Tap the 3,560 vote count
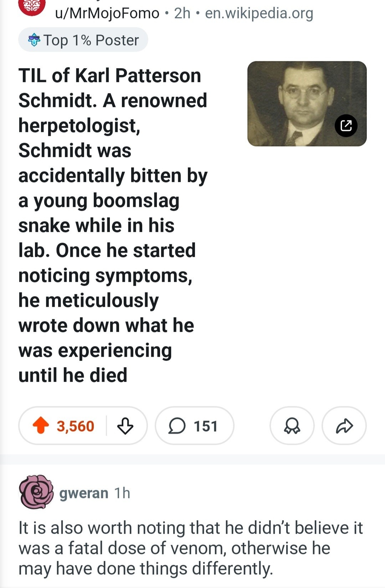The width and height of the screenshot is (385, 588). pyautogui.click(x=75, y=426)
